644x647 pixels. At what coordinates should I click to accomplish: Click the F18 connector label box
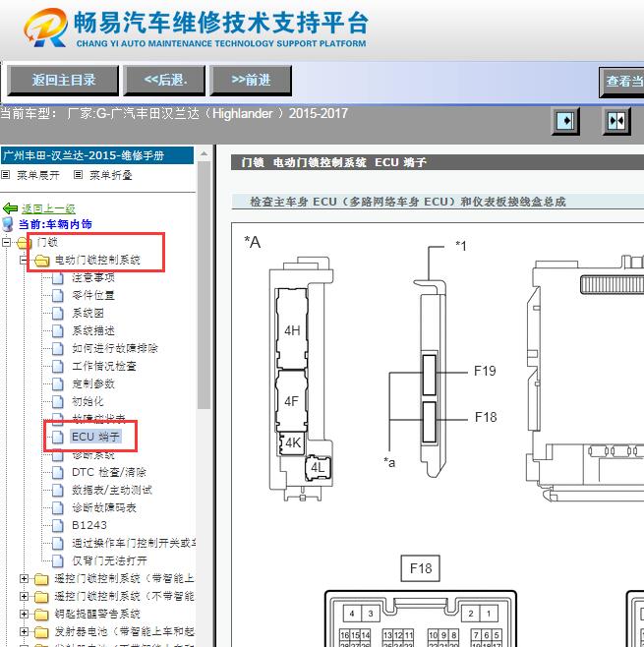coord(421,568)
